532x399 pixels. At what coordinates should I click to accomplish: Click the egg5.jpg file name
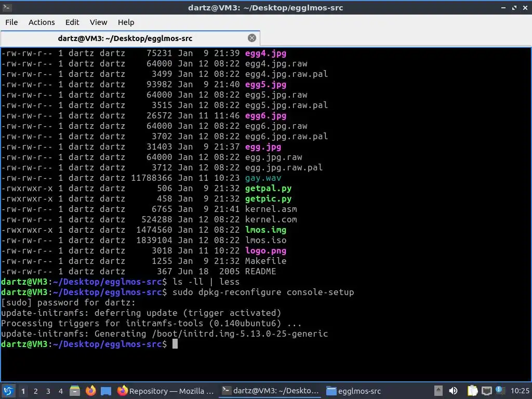click(x=265, y=85)
